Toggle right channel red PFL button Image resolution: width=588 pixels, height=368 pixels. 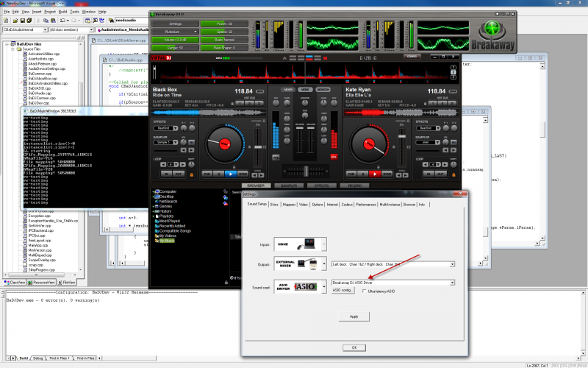click(334, 157)
